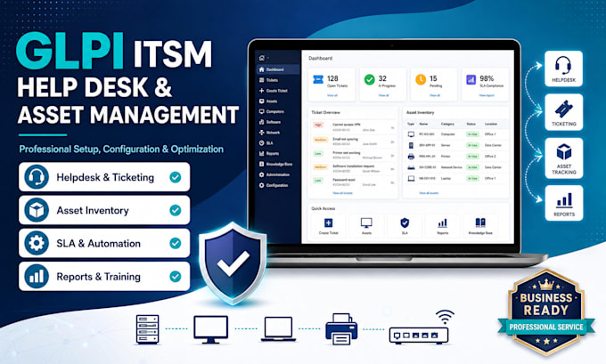This screenshot has width=606, height=364.
Task: Click the server icon in the Server asset row
Action: click(x=411, y=146)
